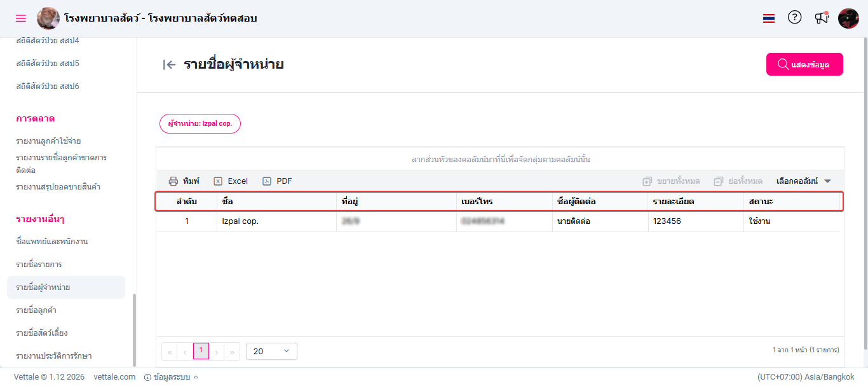Export the table to Excel

click(x=231, y=181)
